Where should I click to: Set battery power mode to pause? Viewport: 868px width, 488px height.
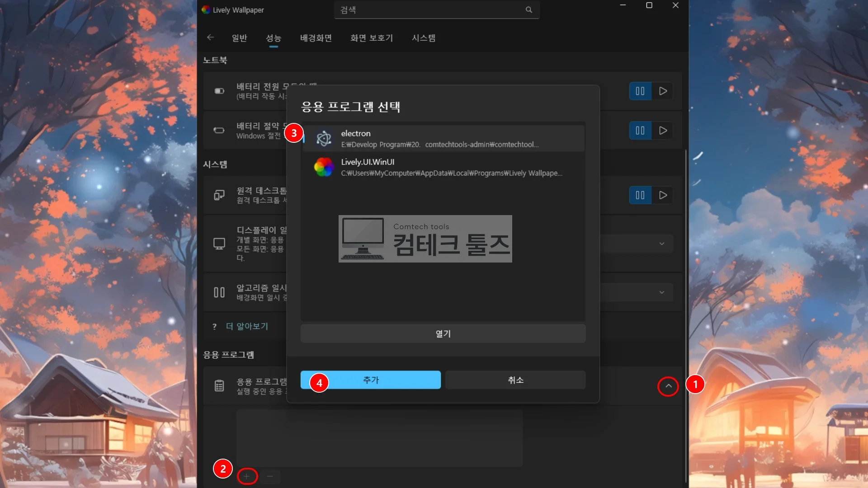tap(640, 91)
